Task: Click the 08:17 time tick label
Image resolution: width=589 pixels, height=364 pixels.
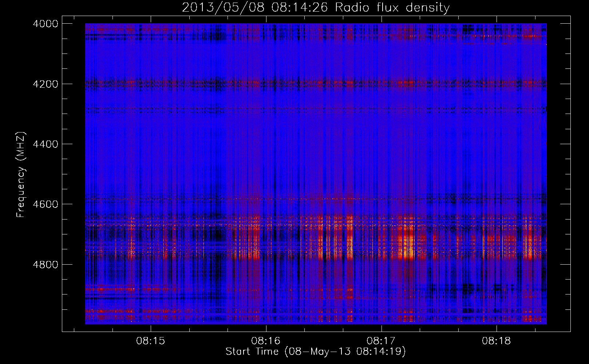Action: tap(381, 341)
